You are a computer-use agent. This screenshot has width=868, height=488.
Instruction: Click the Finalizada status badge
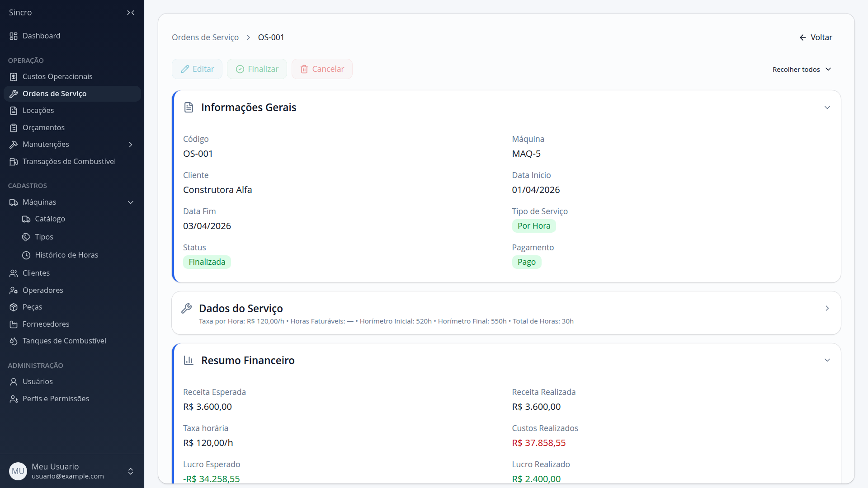pyautogui.click(x=207, y=262)
